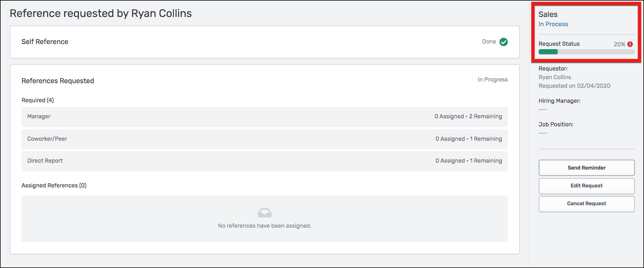Click the 20% completion percentage
This screenshot has width=644, height=268.
click(x=619, y=44)
